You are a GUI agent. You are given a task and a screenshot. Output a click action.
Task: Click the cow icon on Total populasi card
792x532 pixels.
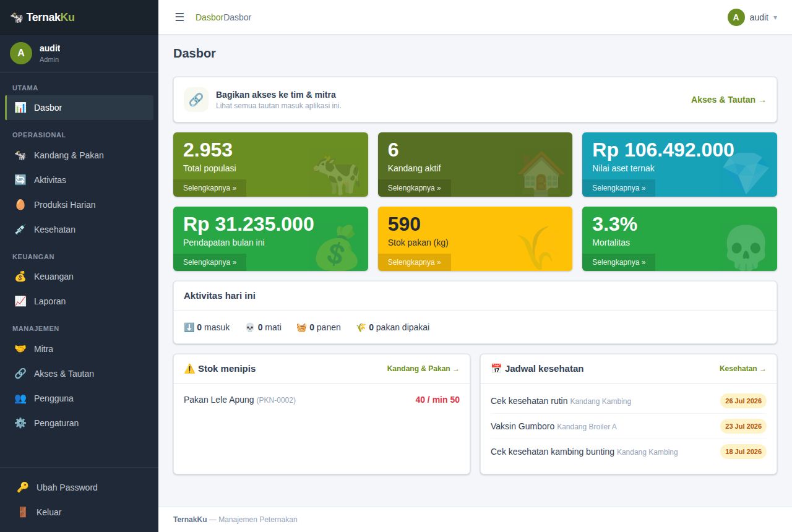pos(337,175)
